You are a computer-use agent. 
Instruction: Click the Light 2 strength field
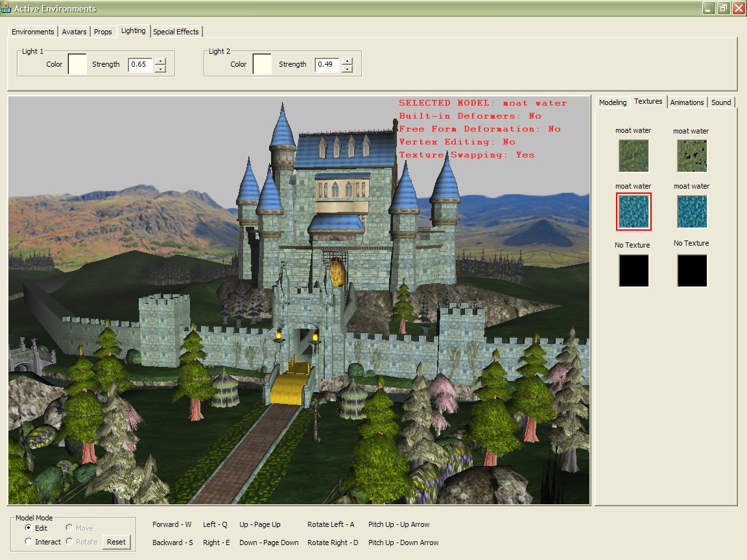point(327,64)
